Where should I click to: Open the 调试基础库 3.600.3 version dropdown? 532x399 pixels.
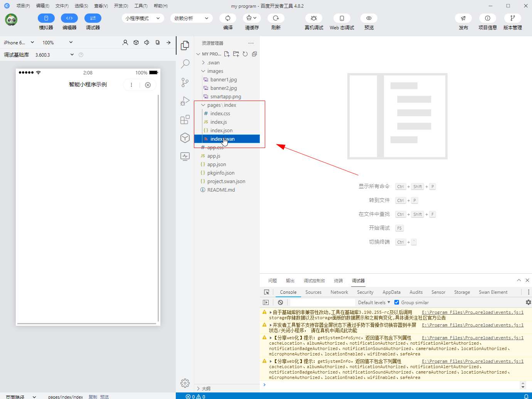(54, 55)
